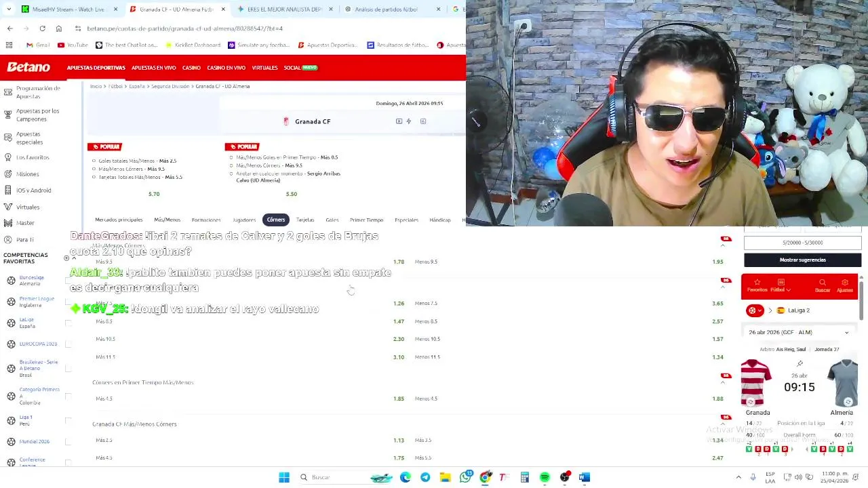
Task: Click the statistics icon in match header
Action: tap(423, 121)
